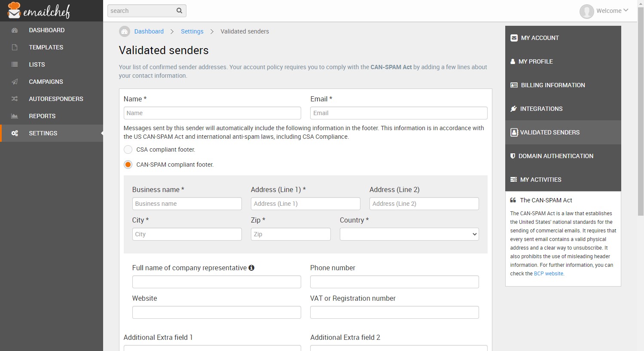The width and height of the screenshot is (644, 351).
Task: Open Autoresponders in the sidebar
Action: (x=52, y=99)
